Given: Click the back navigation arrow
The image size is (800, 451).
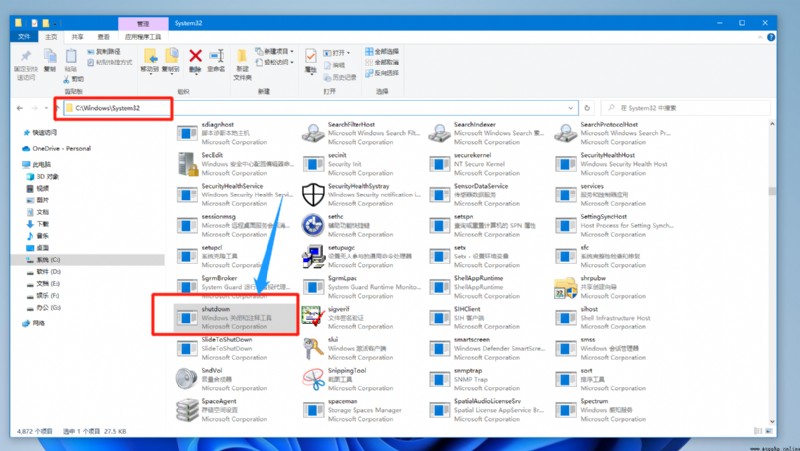Looking at the screenshot, I should (x=19, y=108).
